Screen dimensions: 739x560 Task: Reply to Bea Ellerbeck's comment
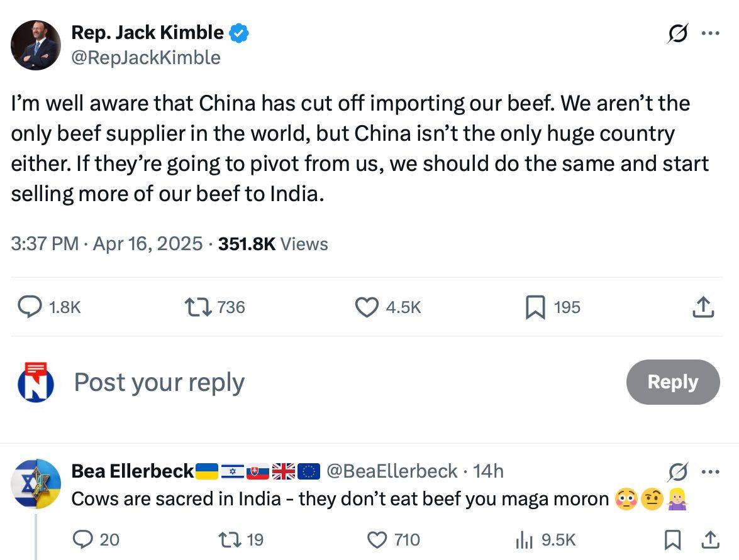point(84,539)
